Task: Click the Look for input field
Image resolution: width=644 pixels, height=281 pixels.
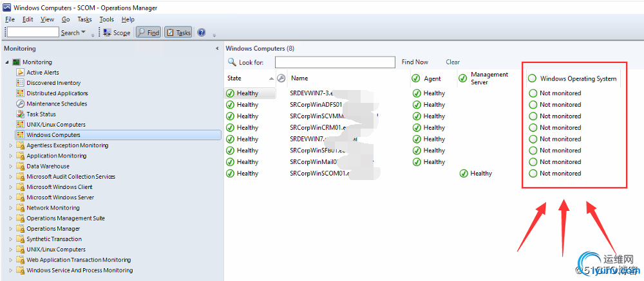Action: coord(335,62)
